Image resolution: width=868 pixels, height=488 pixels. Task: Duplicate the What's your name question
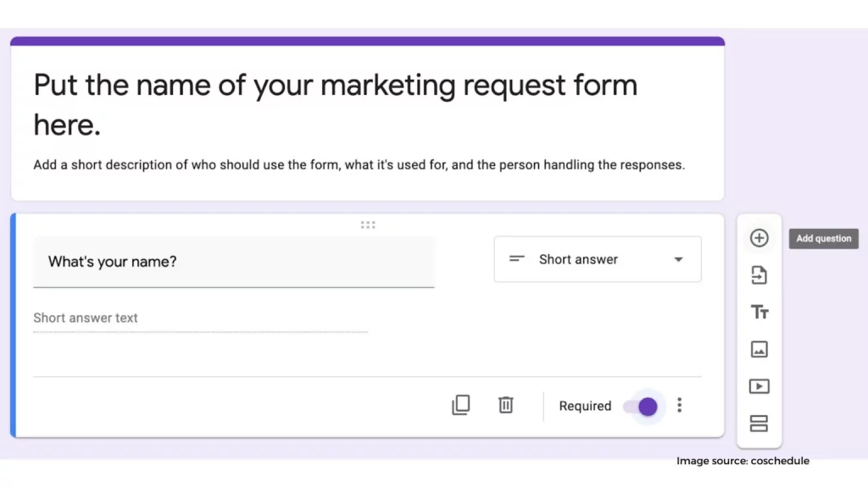(x=460, y=405)
